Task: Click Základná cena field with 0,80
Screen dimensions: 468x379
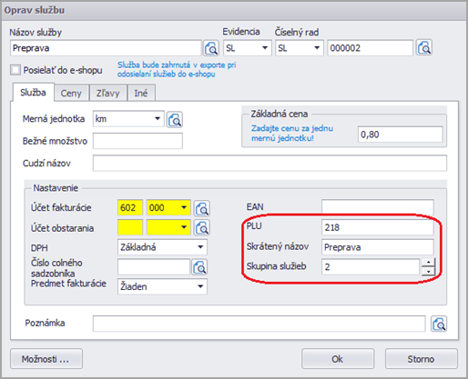Action: click(x=400, y=134)
